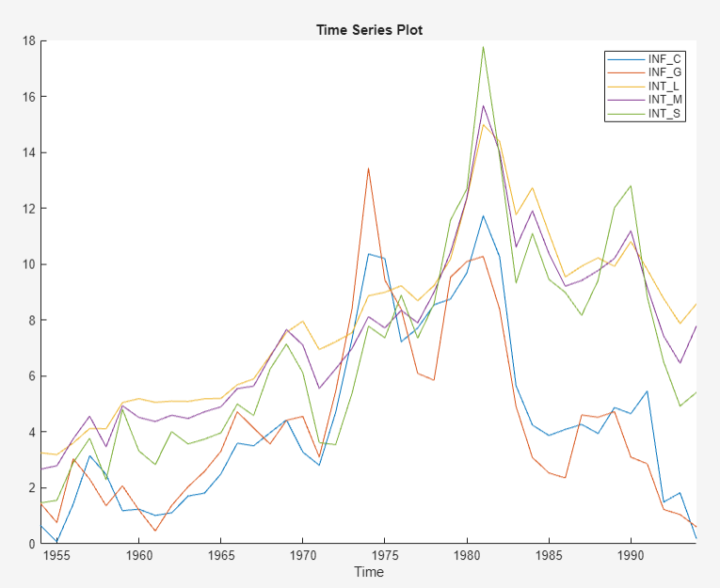Click the yellow INT_L legend line sample
This screenshot has height=588, width=720.
[x=625, y=86]
